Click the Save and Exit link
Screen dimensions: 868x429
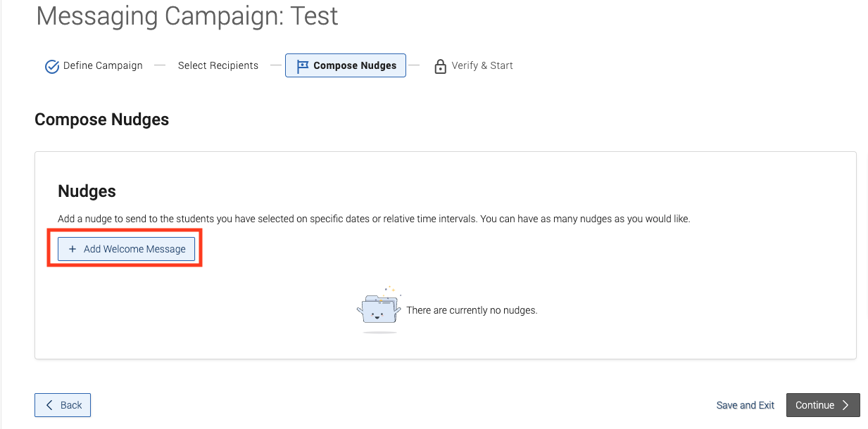pos(746,405)
